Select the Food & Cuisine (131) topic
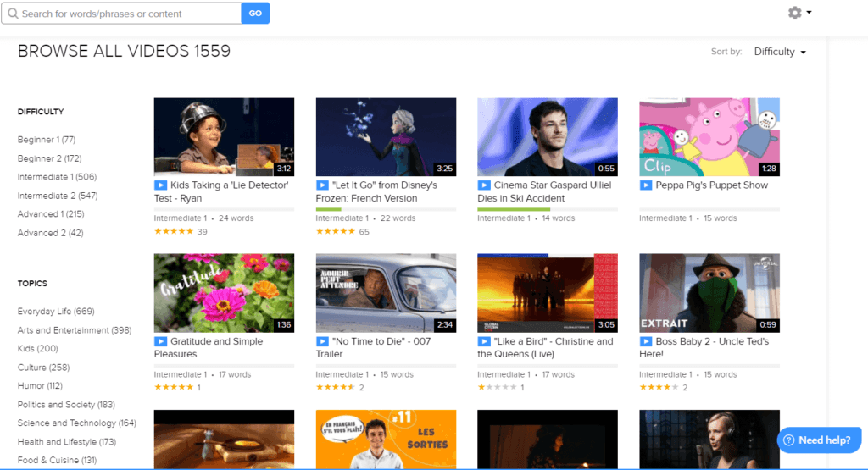Viewport: 868px width, 470px height. pyautogui.click(x=57, y=460)
